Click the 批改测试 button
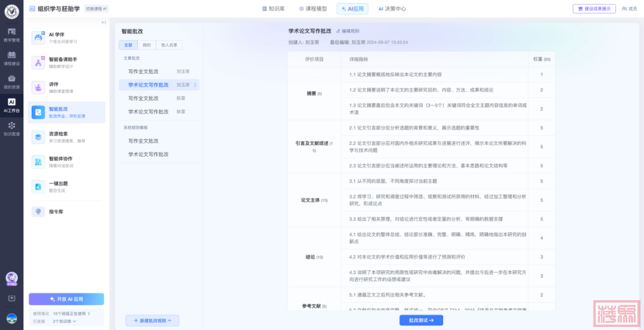This screenshot has width=644, height=330. [421, 320]
